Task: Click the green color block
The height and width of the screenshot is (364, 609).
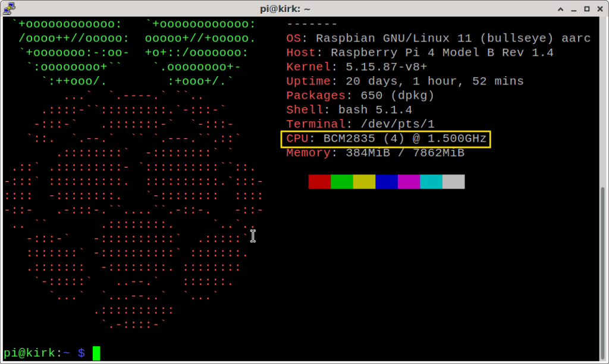Action: (x=342, y=182)
